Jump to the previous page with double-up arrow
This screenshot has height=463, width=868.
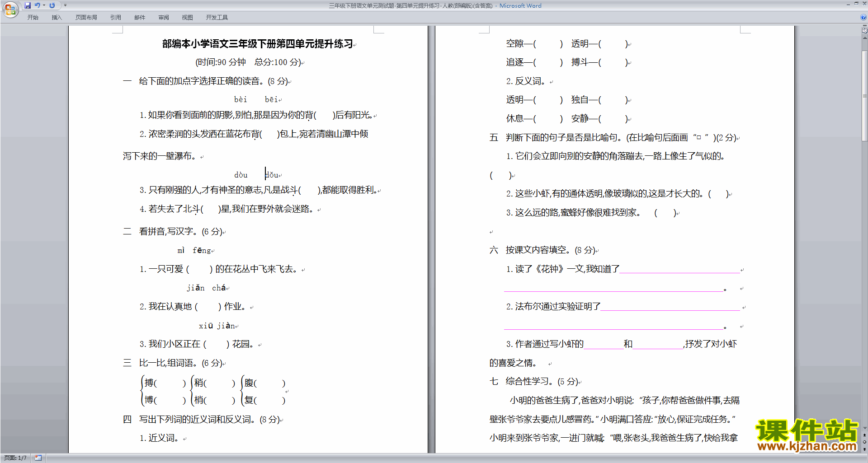pyautogui.click(x=864, y=435)
